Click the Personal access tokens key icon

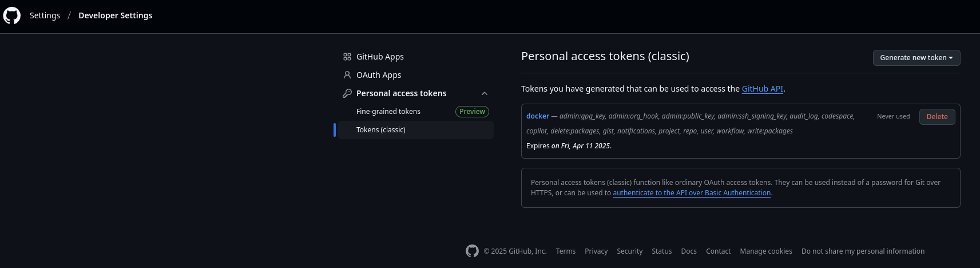[x=347, y=93]
